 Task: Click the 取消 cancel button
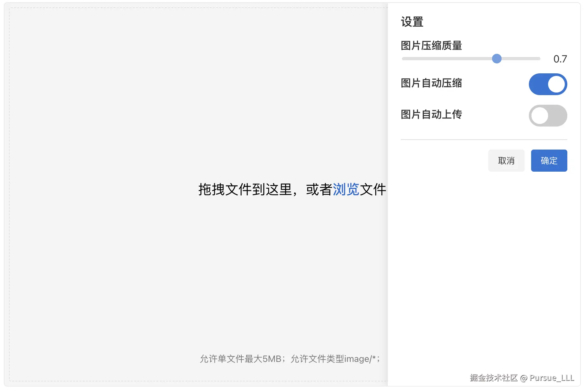(x=506, y=160)
